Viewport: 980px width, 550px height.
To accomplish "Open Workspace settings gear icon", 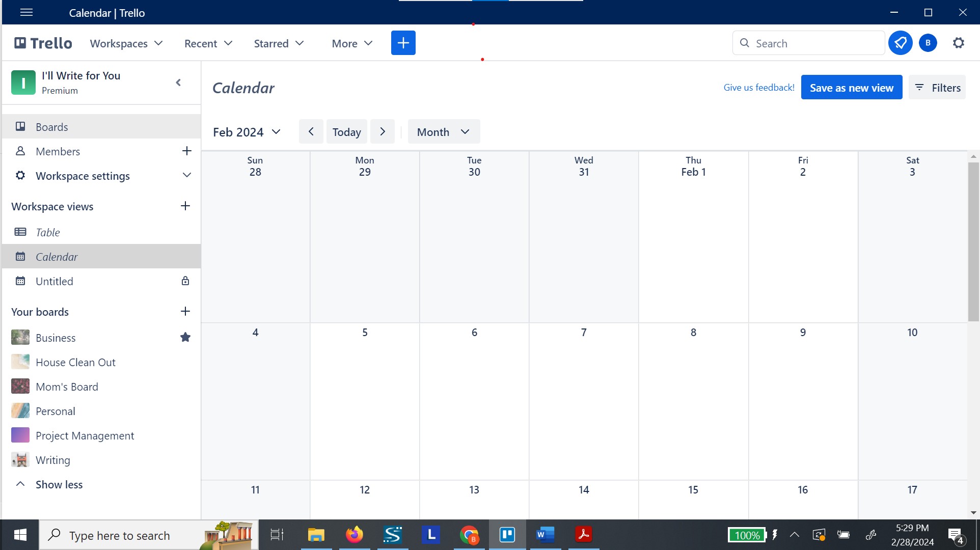I will (20, 175).
